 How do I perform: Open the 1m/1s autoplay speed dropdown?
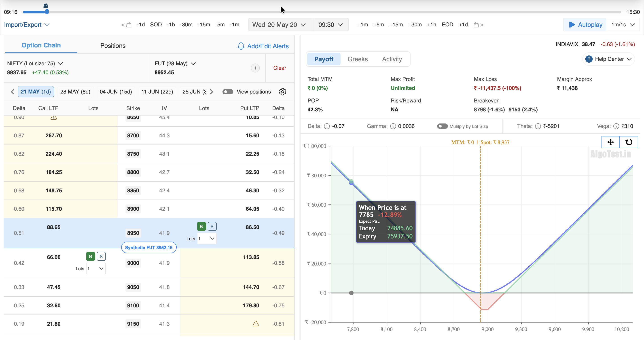coord(623,25)
